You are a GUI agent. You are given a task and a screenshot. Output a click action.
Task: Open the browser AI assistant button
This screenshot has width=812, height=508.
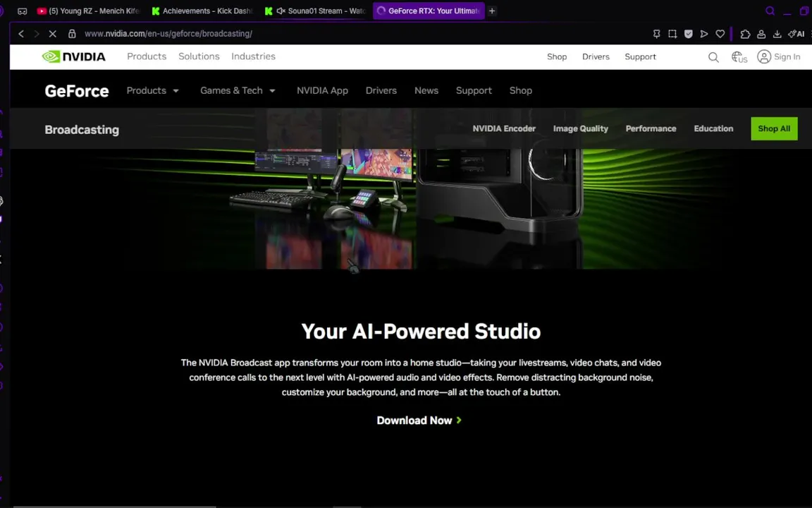point(796,34)
